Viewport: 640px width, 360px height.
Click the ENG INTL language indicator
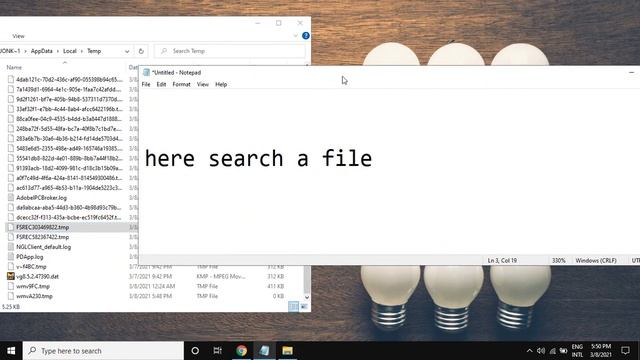(x=577, y=351)
